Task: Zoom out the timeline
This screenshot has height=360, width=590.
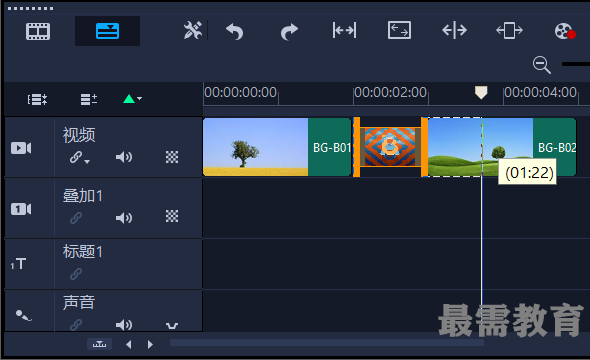Action: (541, 65)
